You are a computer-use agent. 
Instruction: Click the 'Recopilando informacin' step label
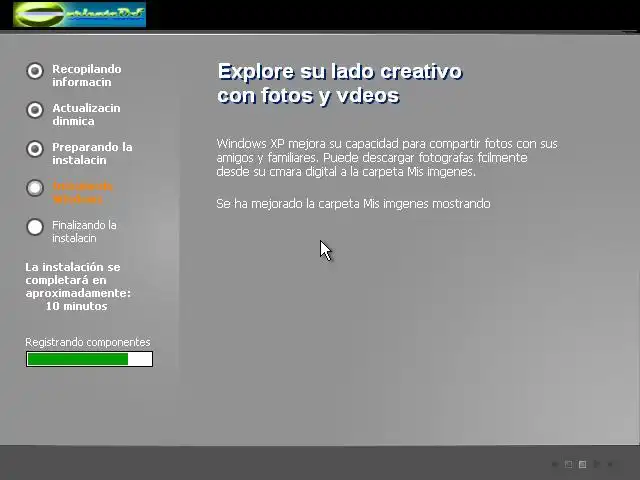(87, 76)
